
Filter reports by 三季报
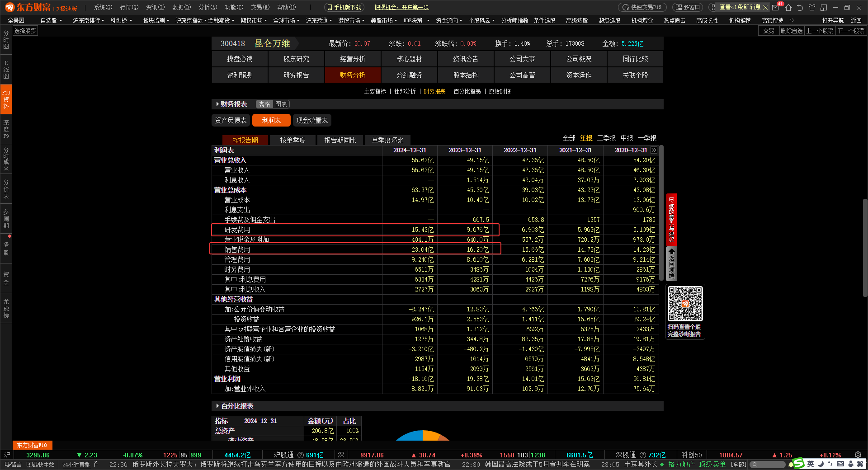606,138
